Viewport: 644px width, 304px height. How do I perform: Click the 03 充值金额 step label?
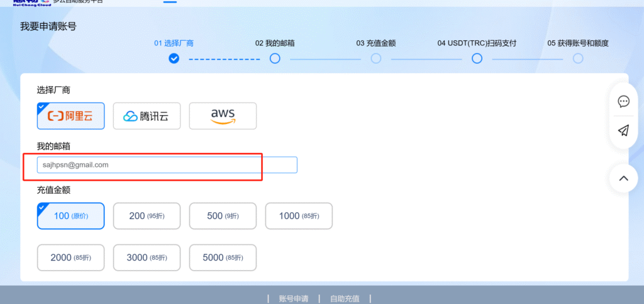click(376, 43)
